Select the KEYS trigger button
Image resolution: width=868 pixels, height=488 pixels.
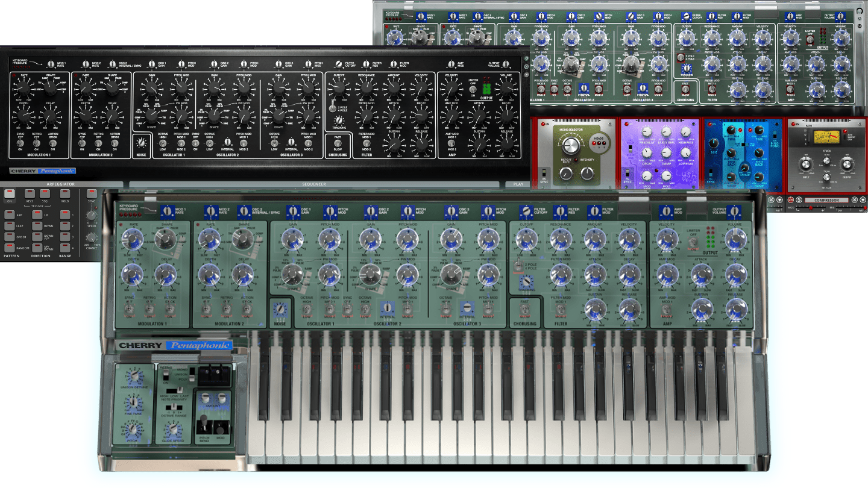click(30, 195)
